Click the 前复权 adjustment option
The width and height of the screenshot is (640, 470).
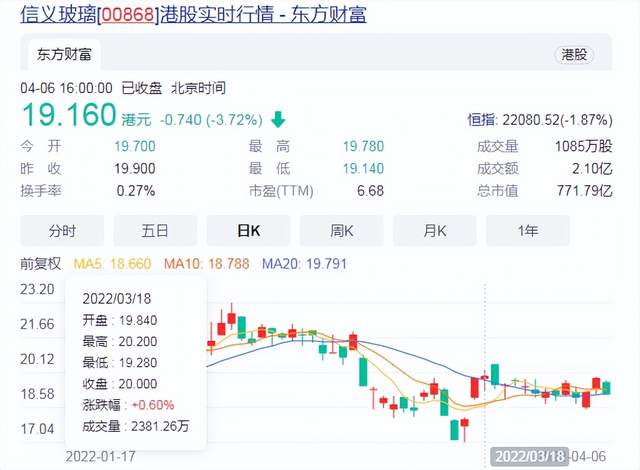pyautogui.click(x=41, y=264)
